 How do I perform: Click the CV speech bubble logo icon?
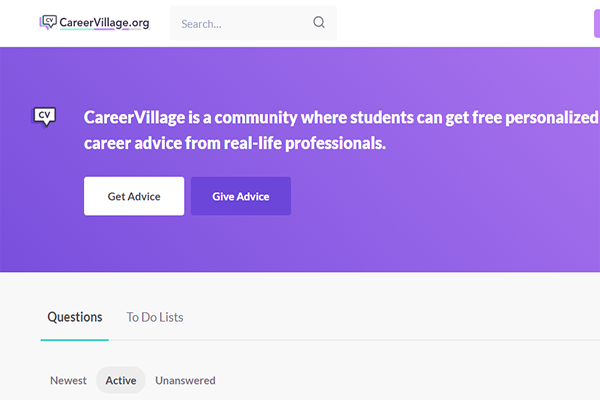(x=49, y=22)
